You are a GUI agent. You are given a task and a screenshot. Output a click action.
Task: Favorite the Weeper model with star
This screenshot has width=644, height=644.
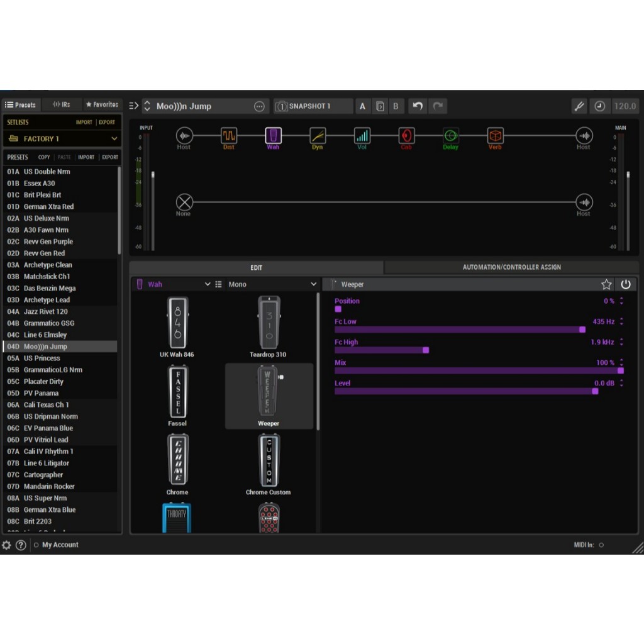606,284
